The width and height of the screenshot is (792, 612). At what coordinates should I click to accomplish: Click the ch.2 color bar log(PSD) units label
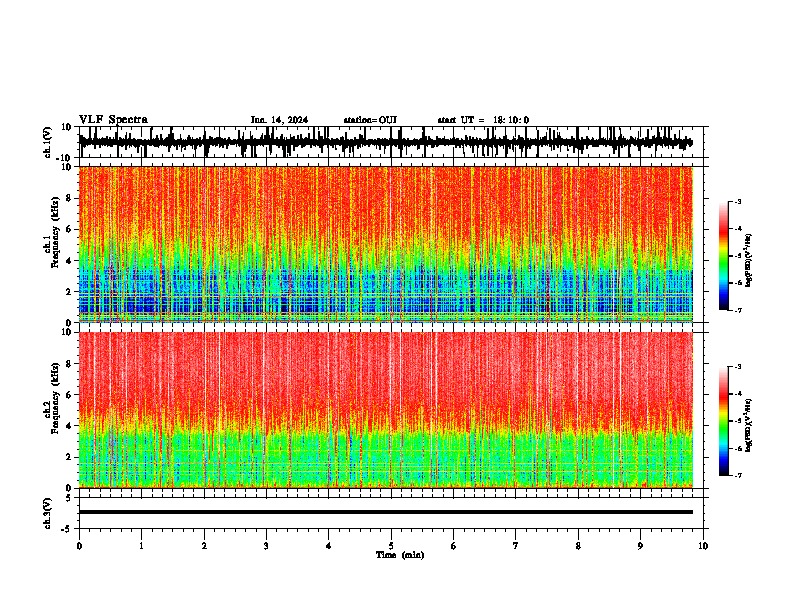tap(749, 425)
